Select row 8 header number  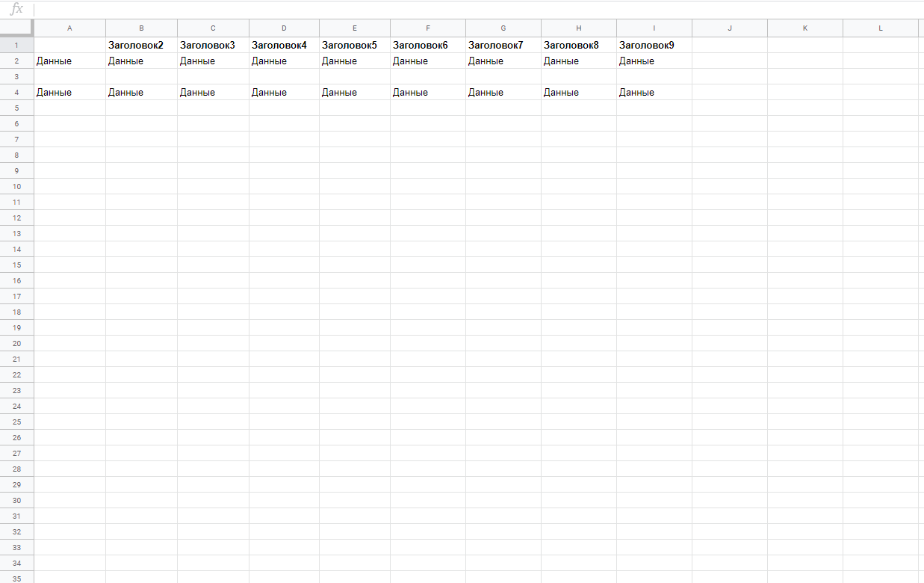click(x=16, y=155)
